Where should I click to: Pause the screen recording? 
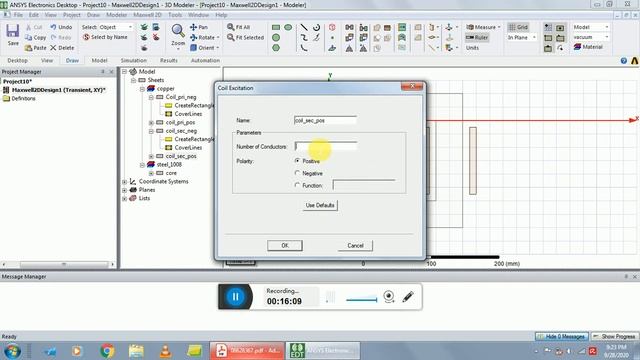coord(235,296)
